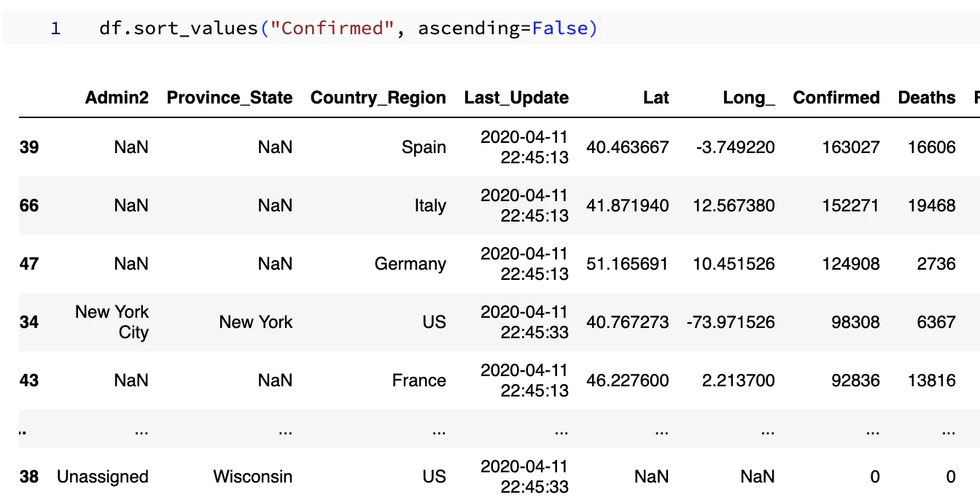Image resolution: width=980 pixels, height=500 pixels.
Task: Click Italy's Last_Update timestamp
Action: point(524,206)
